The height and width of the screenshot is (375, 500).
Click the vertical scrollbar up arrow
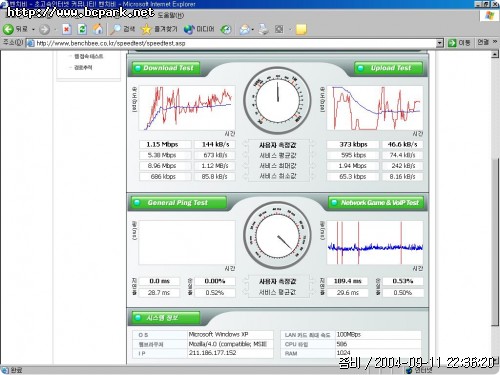pos(495,54)
